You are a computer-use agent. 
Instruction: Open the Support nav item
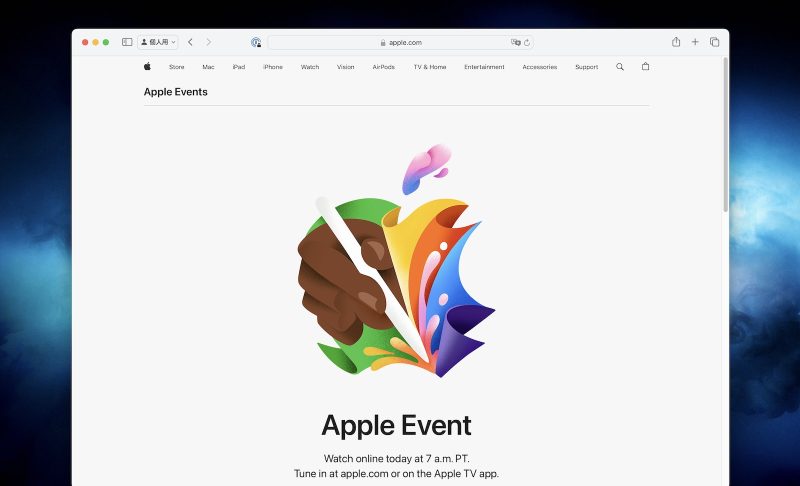(x=587, y=67)
